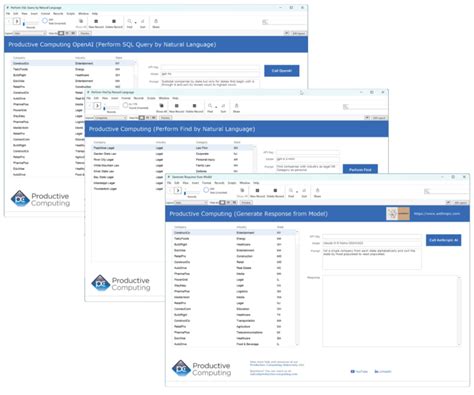Open Layout dropdown in SQL Query window

tap(30, 33)
